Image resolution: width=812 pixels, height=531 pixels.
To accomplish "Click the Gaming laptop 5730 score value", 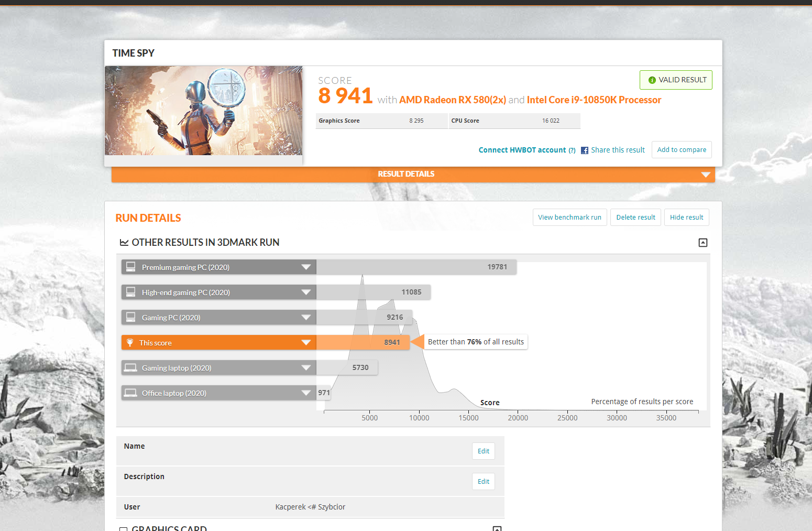I will click(360, 367).
